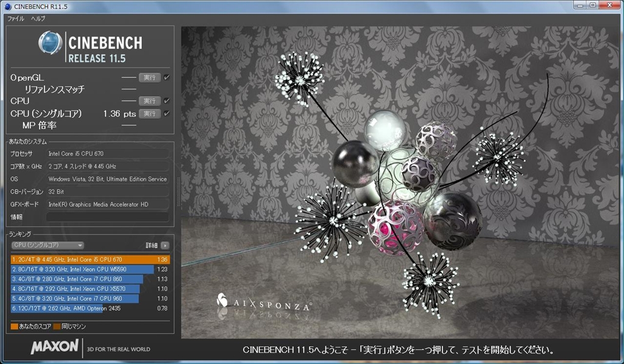Run the CPU benchmark 実行 button

[150, 101]
